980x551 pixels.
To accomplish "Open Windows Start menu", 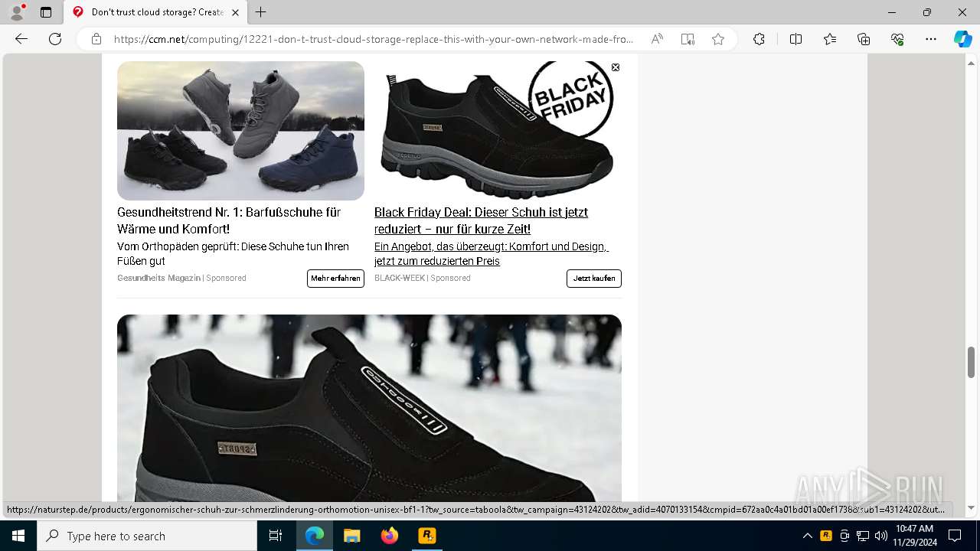I will (18, 536).
